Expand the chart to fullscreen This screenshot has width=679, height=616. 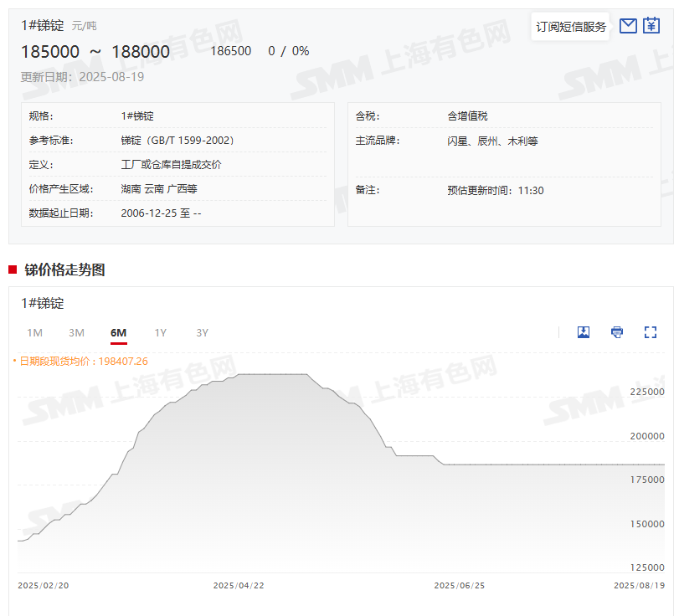click(x=651, y=332)
